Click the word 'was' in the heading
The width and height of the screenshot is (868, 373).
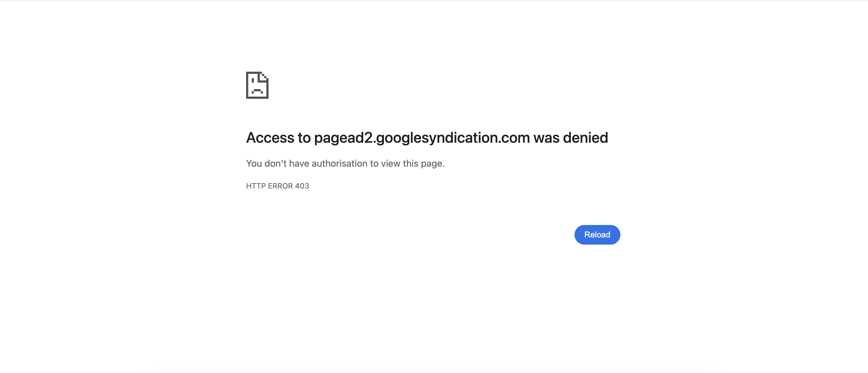coord(546,138)
